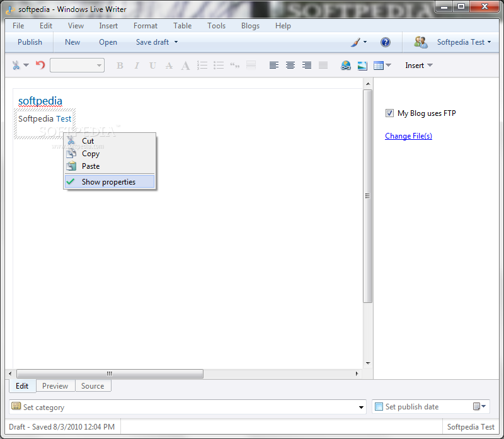The width and height of the screenshot is (504, 439).
Task: Open the Format menu
Action: tap(146, 26)
